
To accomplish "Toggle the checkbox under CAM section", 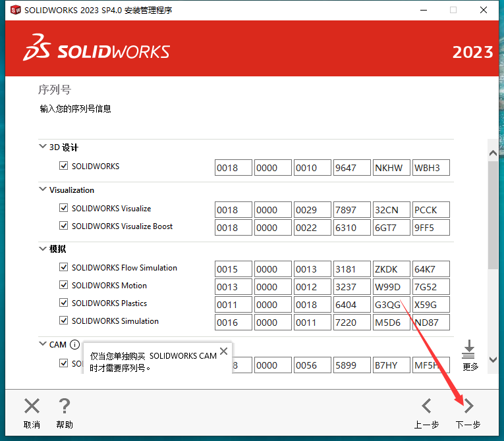I will click(x=64, y=363).
